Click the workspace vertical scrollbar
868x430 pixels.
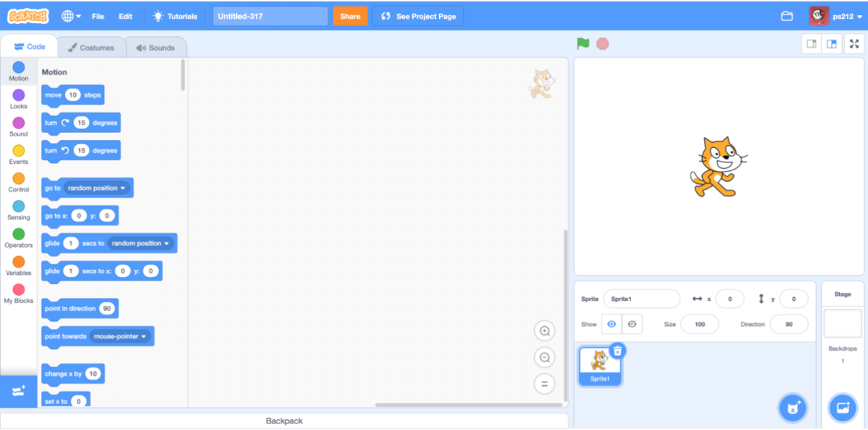(565, 315)
